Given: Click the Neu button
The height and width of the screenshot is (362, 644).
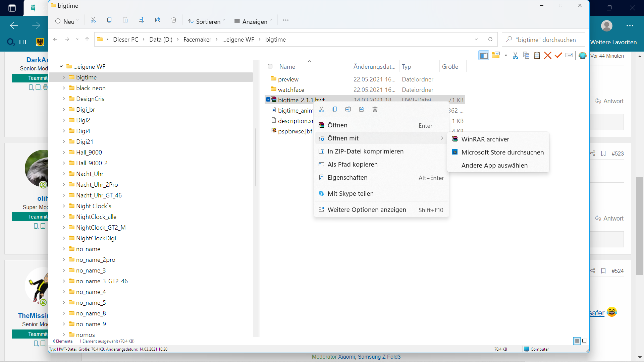Looking at the screenshot, I should point(67,21).
